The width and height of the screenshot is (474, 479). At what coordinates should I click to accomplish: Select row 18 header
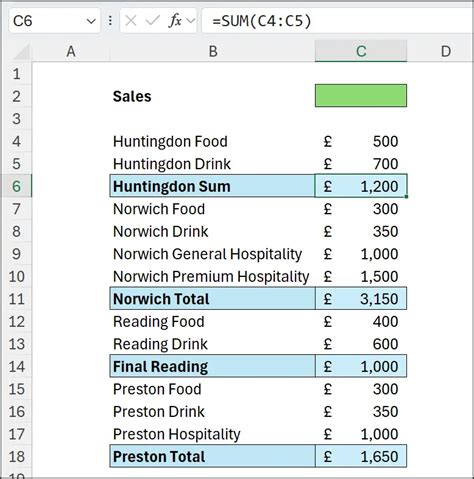pyautogui.click(x=17, y=456)
